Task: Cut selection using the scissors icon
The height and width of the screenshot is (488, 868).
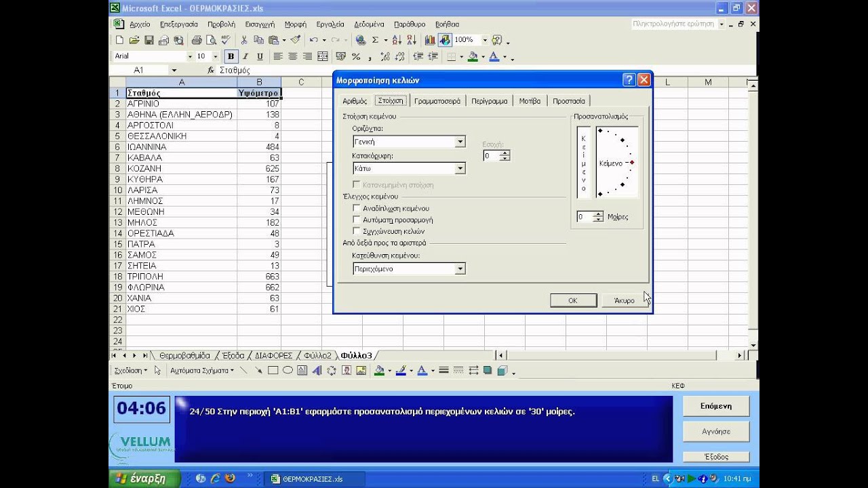Action: tap(244, 40)
